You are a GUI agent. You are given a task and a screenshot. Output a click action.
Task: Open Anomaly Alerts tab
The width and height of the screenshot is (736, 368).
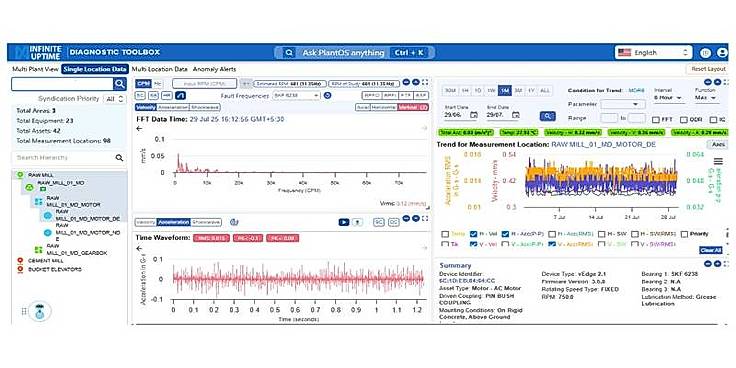click(x=215, y=69)
